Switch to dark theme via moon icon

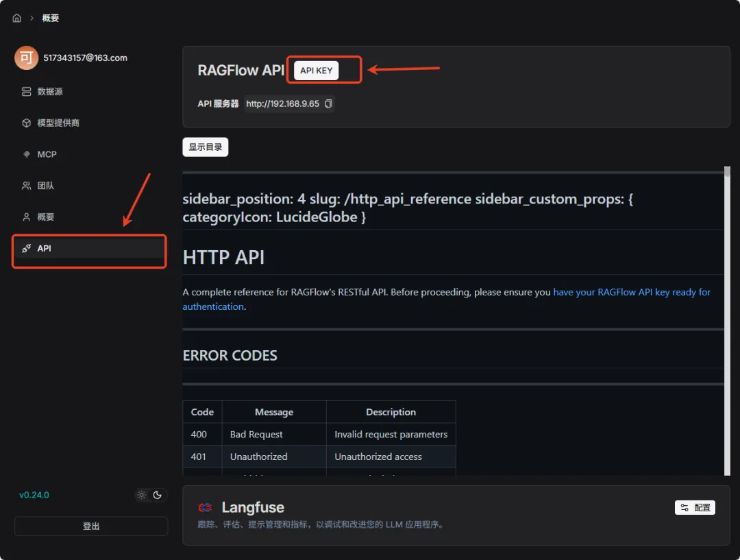(x=158, y=495)
